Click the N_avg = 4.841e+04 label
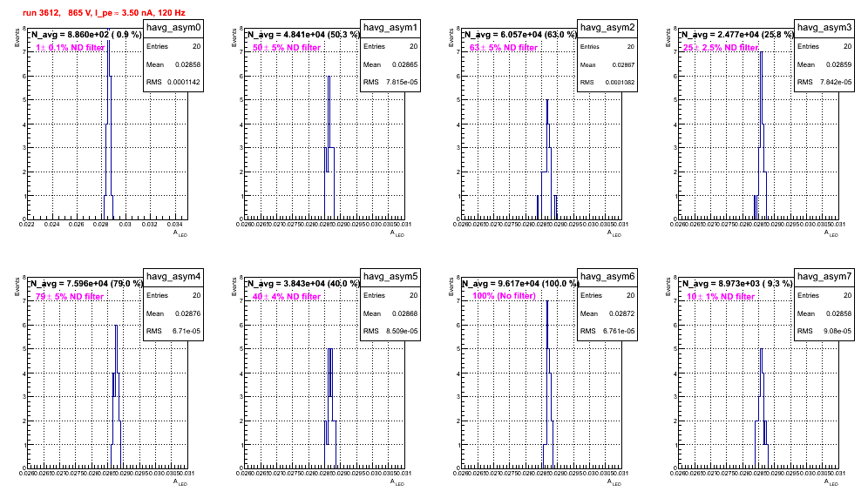Image resolution: width=868 pixels, height=498 pixels. pyautogui.click(x=303, y=34)
